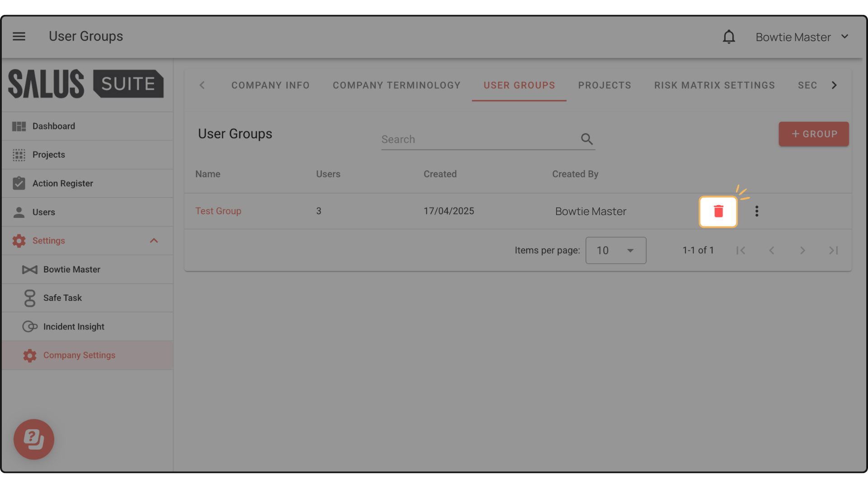The width and height of the screenshot is (868, 488).
Task: Go to the Dashboard page
Action: point(53,127)
